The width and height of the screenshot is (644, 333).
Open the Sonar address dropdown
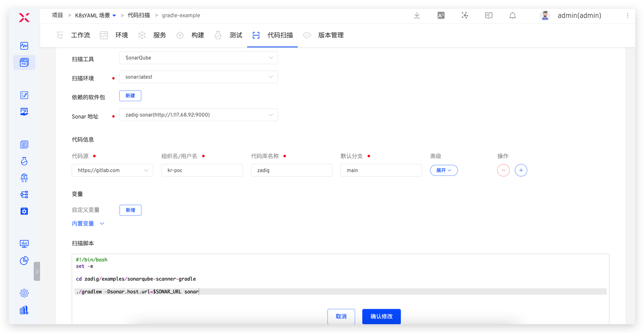198,115
